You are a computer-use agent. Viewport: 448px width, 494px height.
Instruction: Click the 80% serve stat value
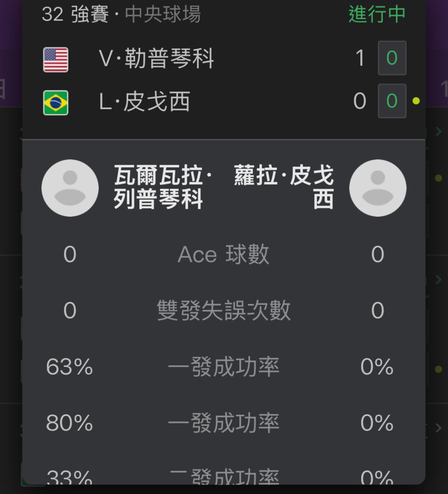click(x=69, y=423)
